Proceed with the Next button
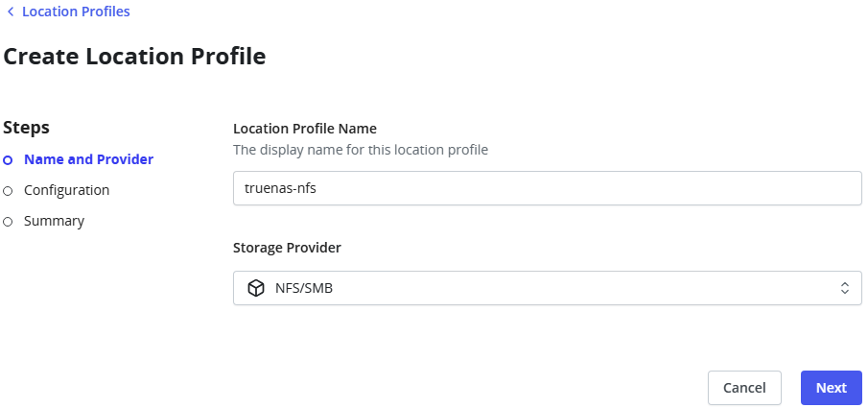 pos(832,388)
